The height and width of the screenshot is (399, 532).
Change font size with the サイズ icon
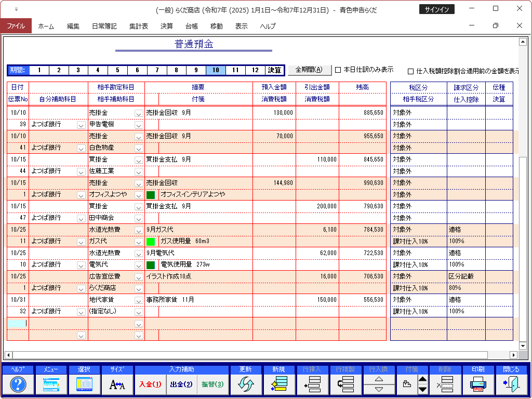point(117,384)
